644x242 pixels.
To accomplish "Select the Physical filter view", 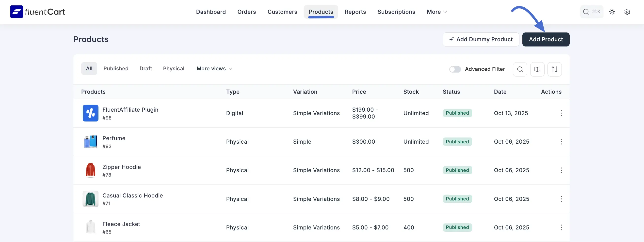I will tap(174, 68).
